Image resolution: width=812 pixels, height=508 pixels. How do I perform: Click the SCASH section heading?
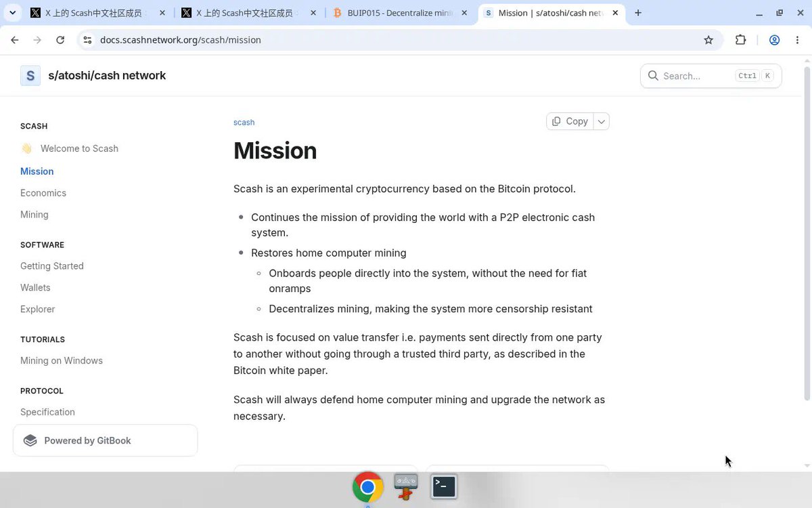[x=34, y=126]
